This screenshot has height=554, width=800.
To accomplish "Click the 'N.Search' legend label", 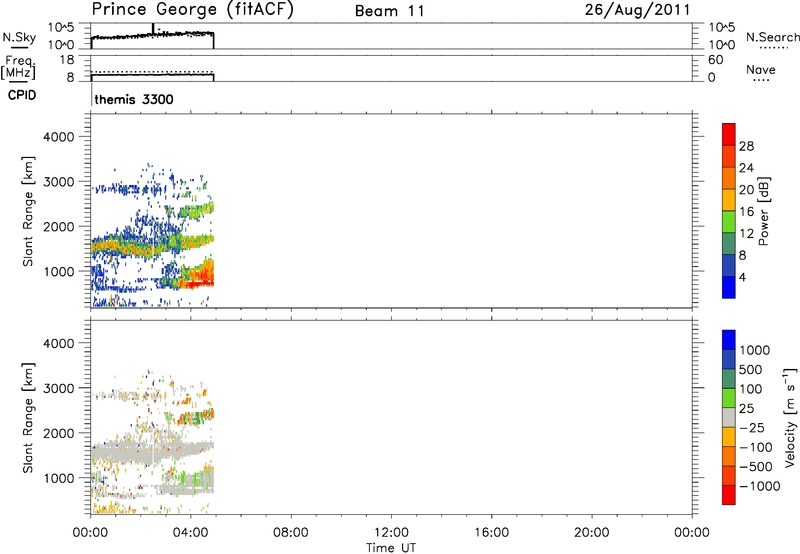I will point(772,37).
